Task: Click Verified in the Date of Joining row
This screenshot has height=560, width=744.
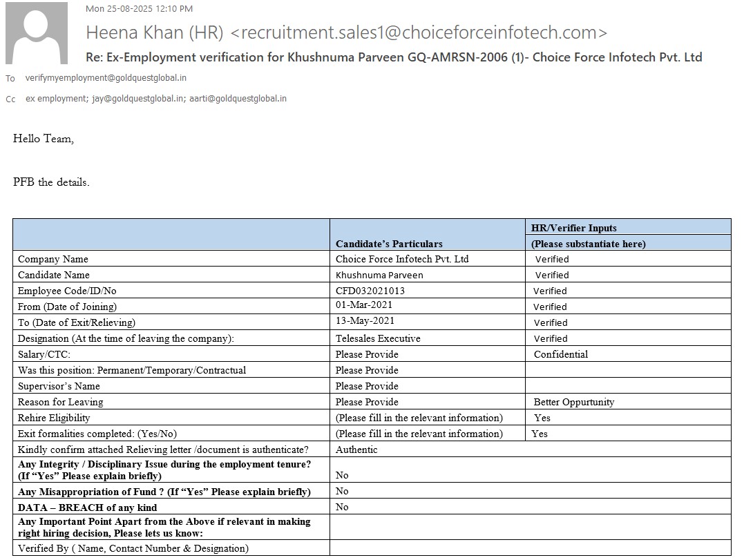Action: pyautogui.click(x=550, y=307)
